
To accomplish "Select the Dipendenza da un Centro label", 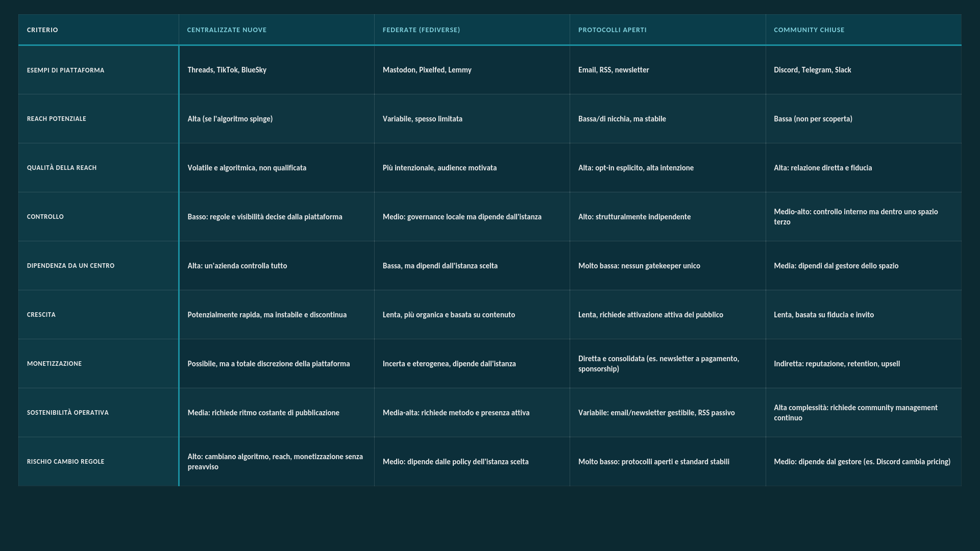I will [70, 266].
